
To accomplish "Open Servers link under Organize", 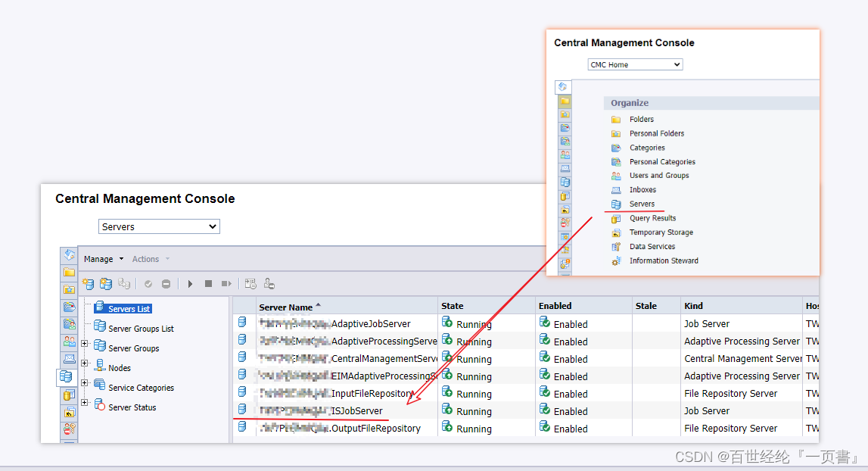I will [x=642, y=204].
